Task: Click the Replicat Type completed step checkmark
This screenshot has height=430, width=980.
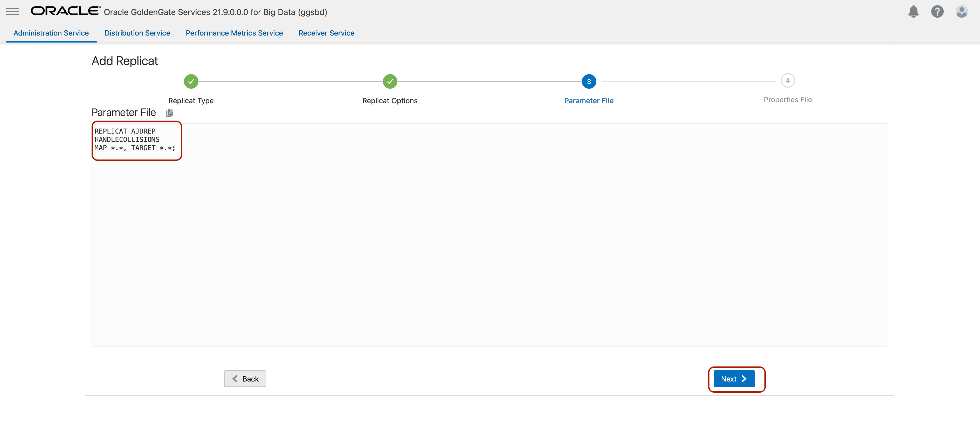Action: [x=191, y=81]
